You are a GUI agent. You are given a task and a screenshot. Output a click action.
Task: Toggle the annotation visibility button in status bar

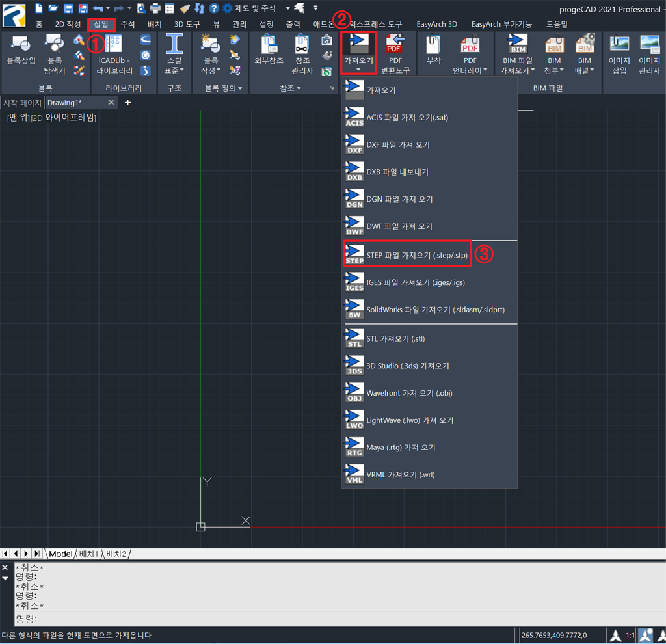click(646, 635)
